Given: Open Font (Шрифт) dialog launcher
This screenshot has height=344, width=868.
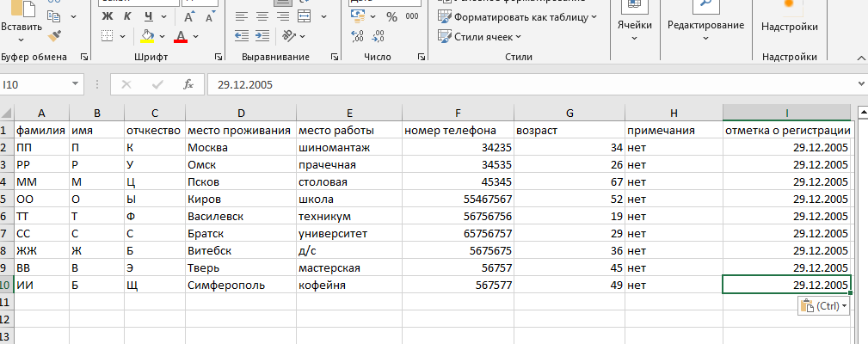Looking at the screenshot, I should (x=219, y=57).
